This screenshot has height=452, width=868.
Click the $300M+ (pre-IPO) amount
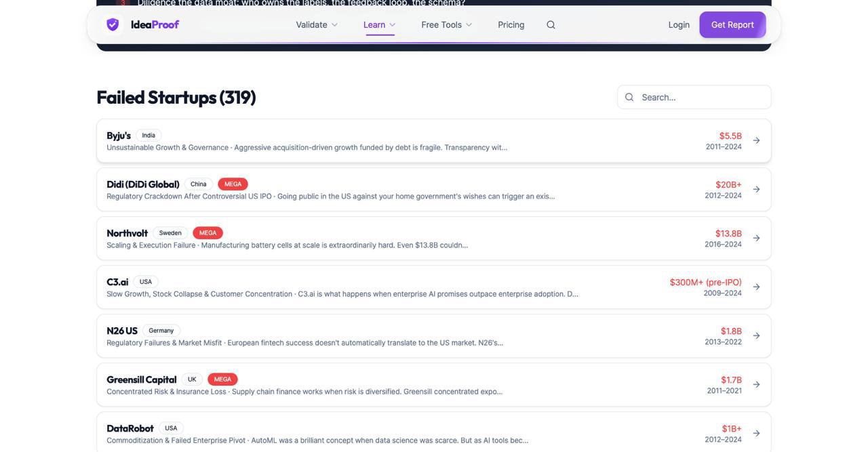706,282
